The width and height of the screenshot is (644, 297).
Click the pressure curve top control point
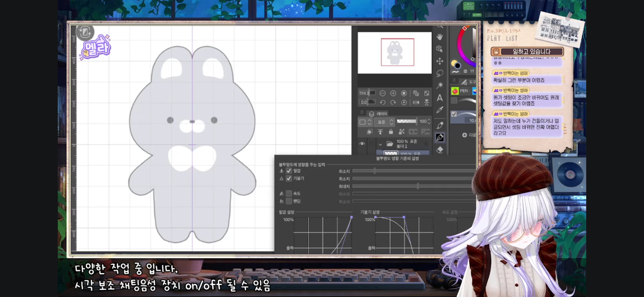[x=351, y=217]
